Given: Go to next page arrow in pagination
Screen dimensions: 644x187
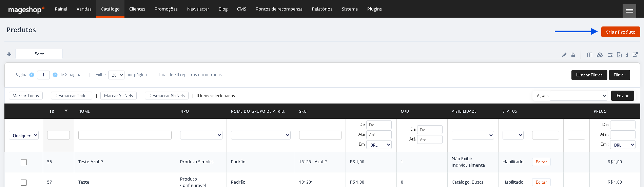Looking at the screenshot, I should click(x=55, y=75).
